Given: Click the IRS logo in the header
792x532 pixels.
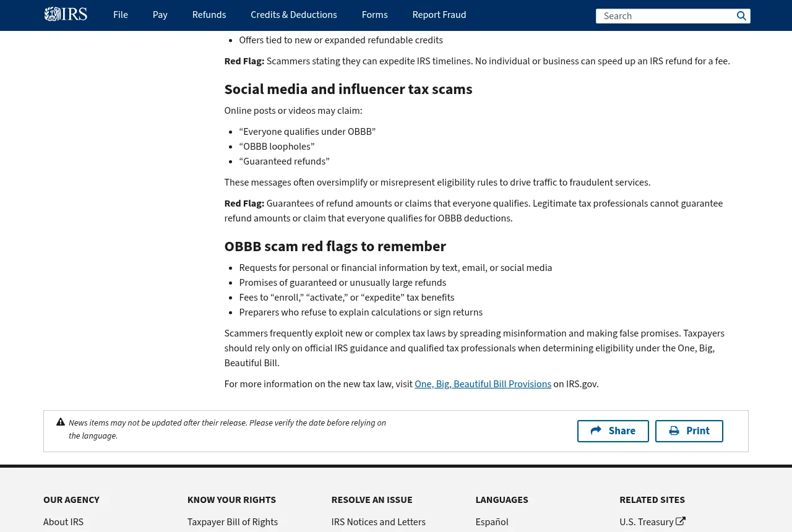Looking at the screenshot, I should coord(66,14).
